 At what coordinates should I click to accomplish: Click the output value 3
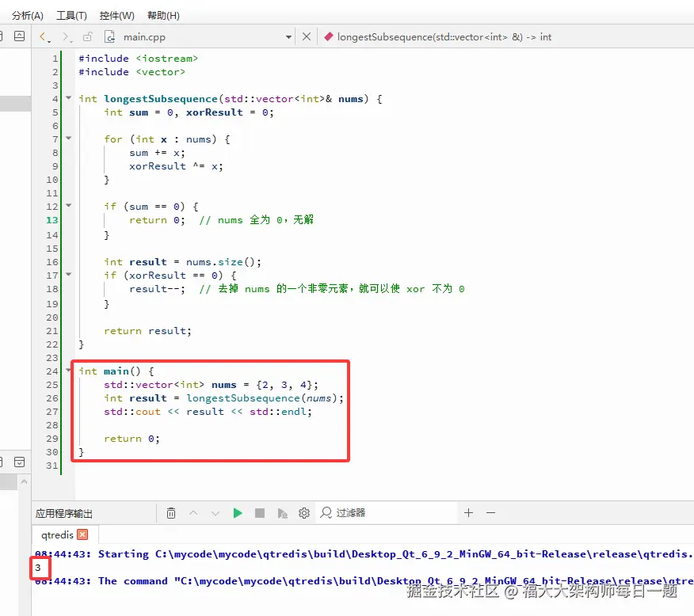click(x=38, y=568)
